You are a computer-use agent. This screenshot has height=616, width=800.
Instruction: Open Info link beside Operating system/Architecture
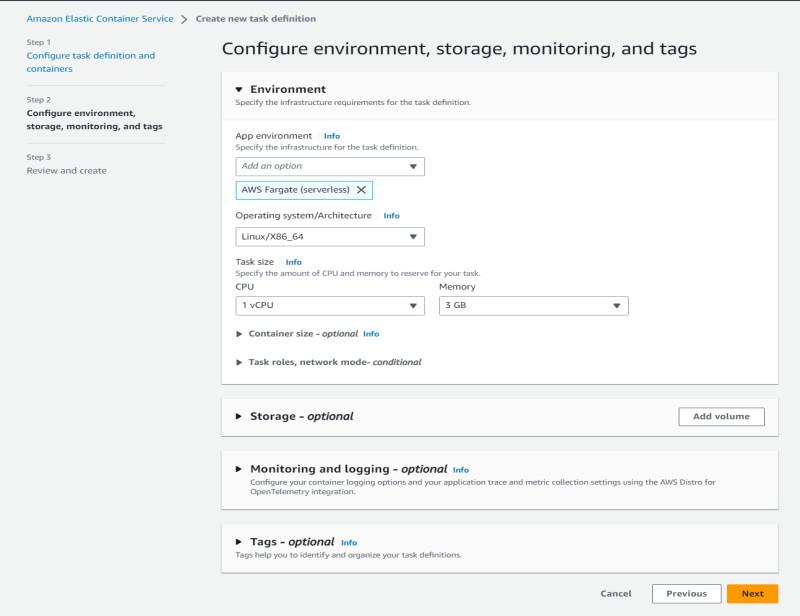tap(391, 216)
